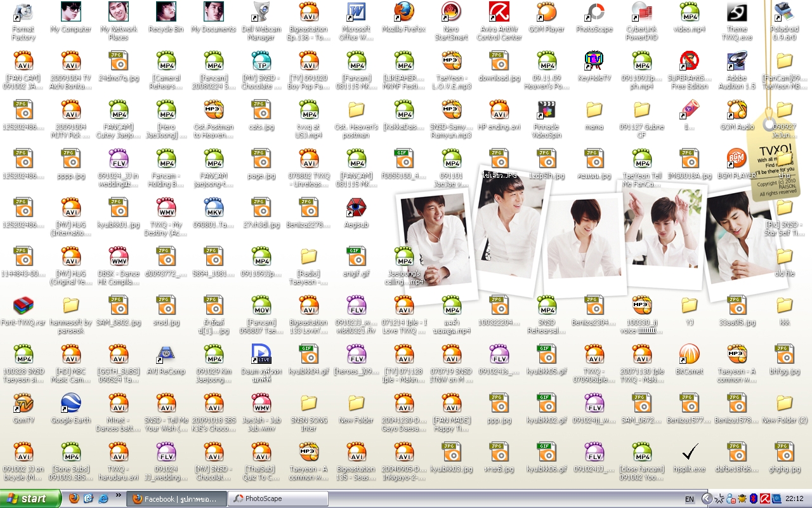The height and width of the screenshot is (508, 812).
Task: Open BitComet shortcut
Action: 690,354
